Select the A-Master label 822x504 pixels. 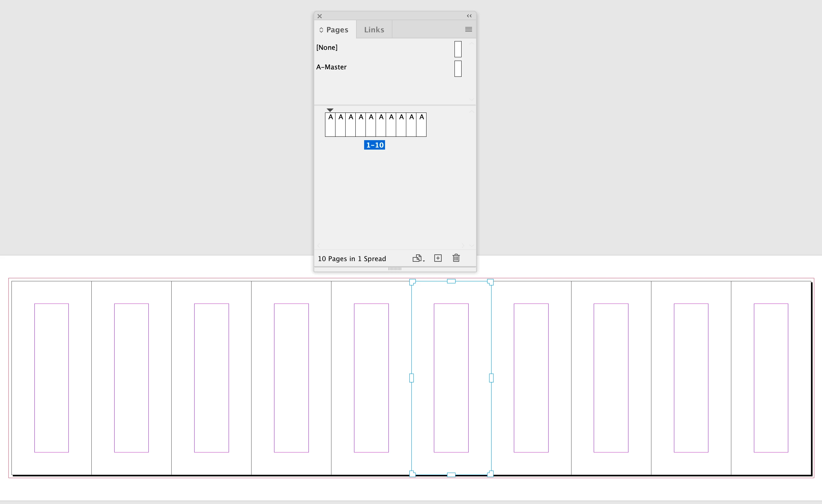(331, 67)
